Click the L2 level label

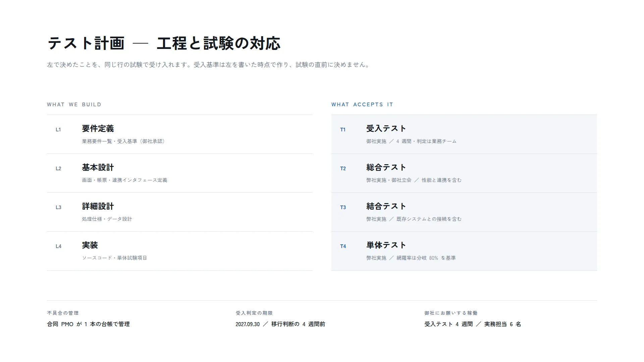coord(58,169)
